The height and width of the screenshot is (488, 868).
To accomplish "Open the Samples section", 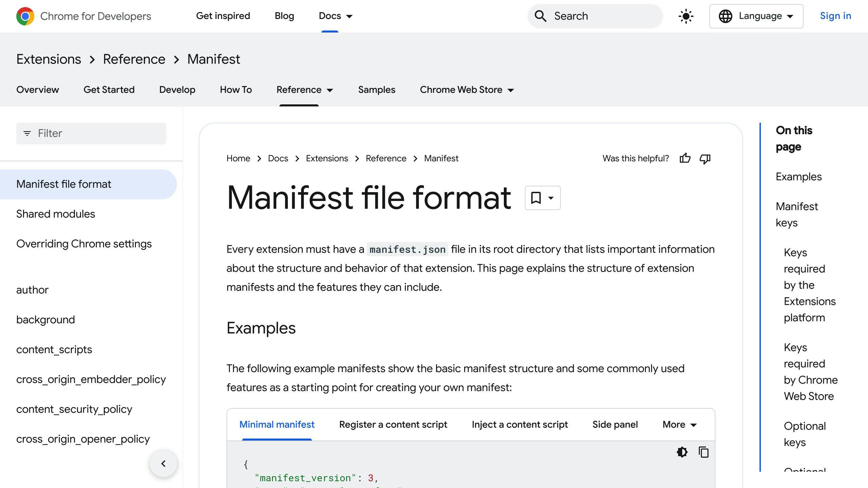I will [x=377, y=90].
